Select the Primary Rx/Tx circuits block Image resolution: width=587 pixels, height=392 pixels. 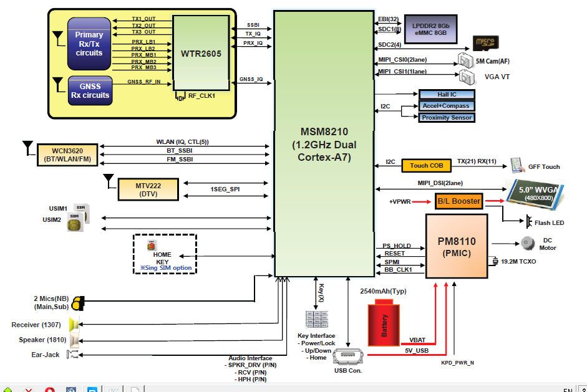point(89,44)
